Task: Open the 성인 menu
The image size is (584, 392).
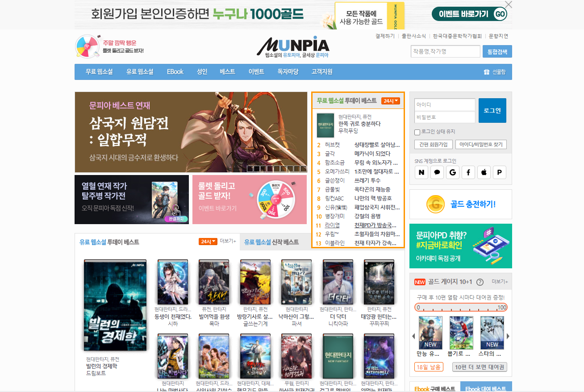Action: (202, 72)
